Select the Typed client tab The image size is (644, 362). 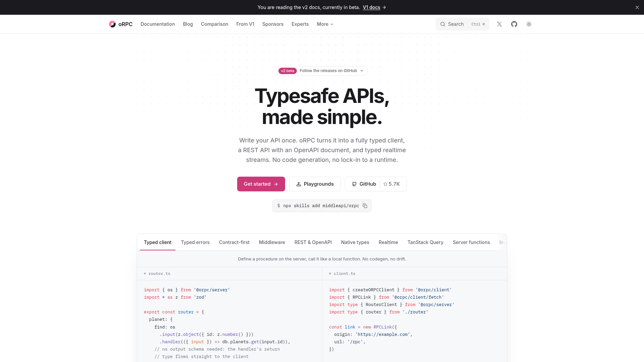tap(158, 242)
